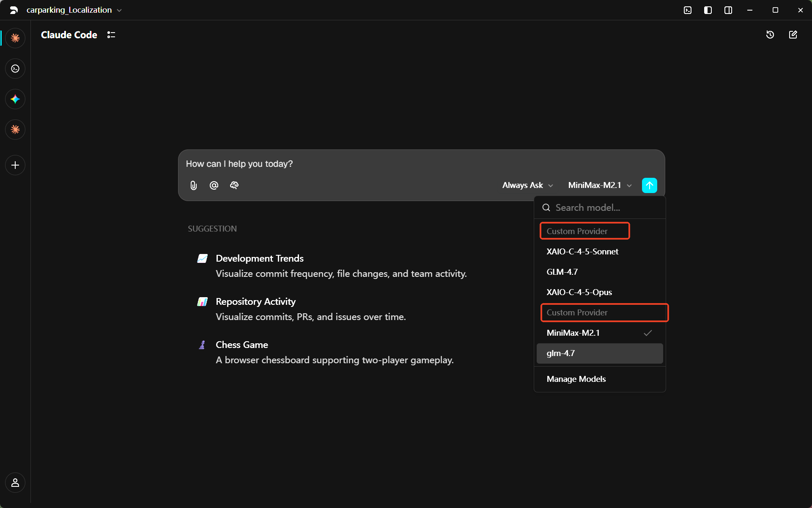Click the Development Trends chart icon
Viewport: 812px width, 508px height.
point(203,258)
